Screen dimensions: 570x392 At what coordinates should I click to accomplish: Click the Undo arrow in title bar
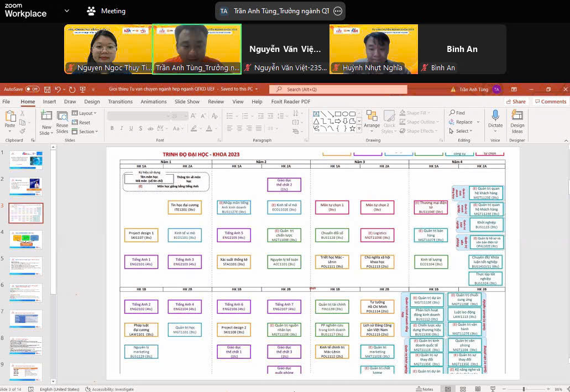tap(57, 89)
